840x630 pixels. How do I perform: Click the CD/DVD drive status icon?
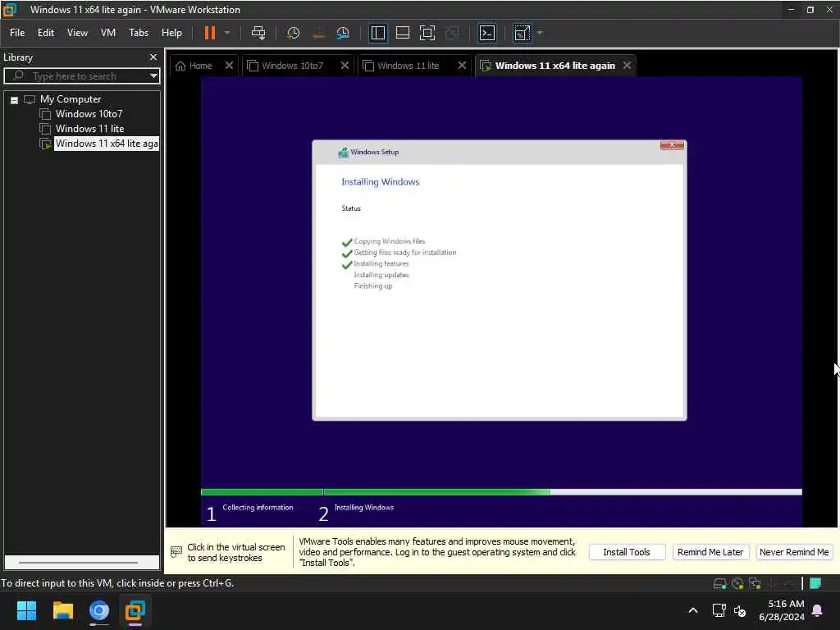(x=737, y=584)
